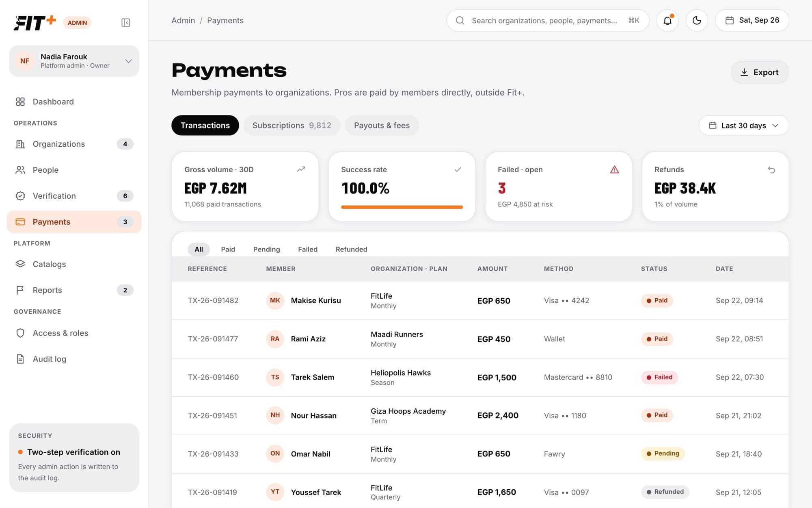
Task: Switch to Transactions tab
Action: (205, 125)
